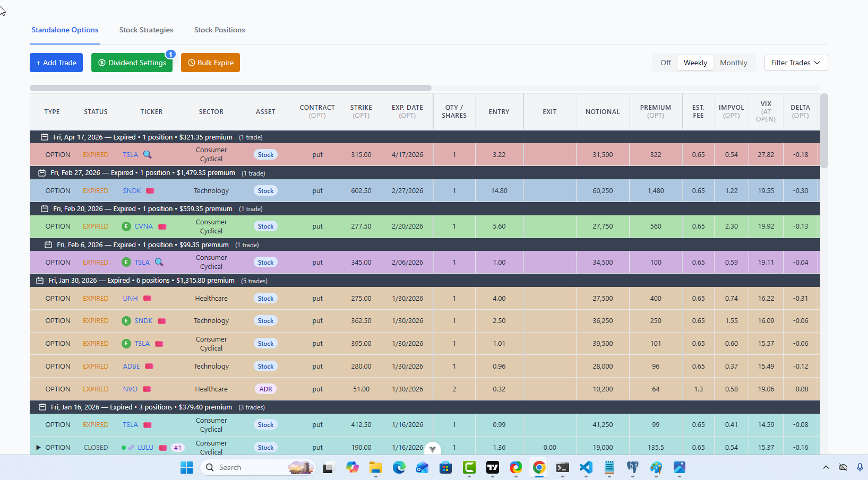Screen dimensions: 868x480
Task: Open the CVNA ticker link
Action: (143, 226)
